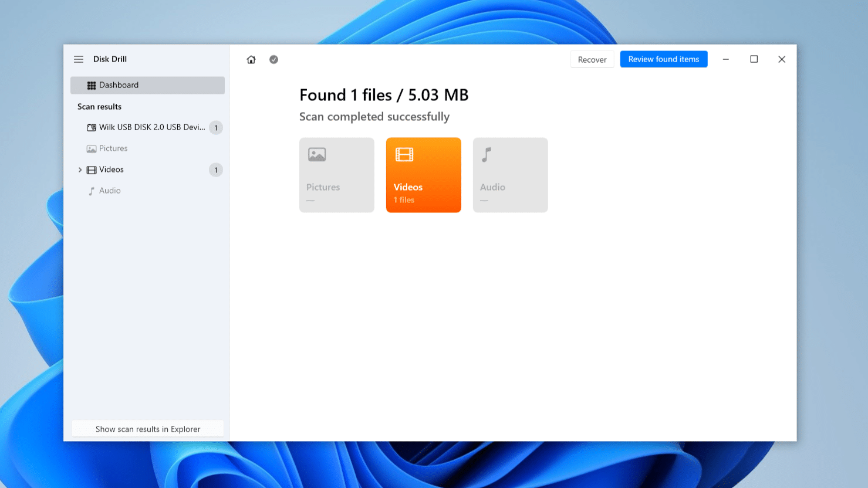Click the scan status checkmark icon
868x488 pixels.
coord(273,59)
